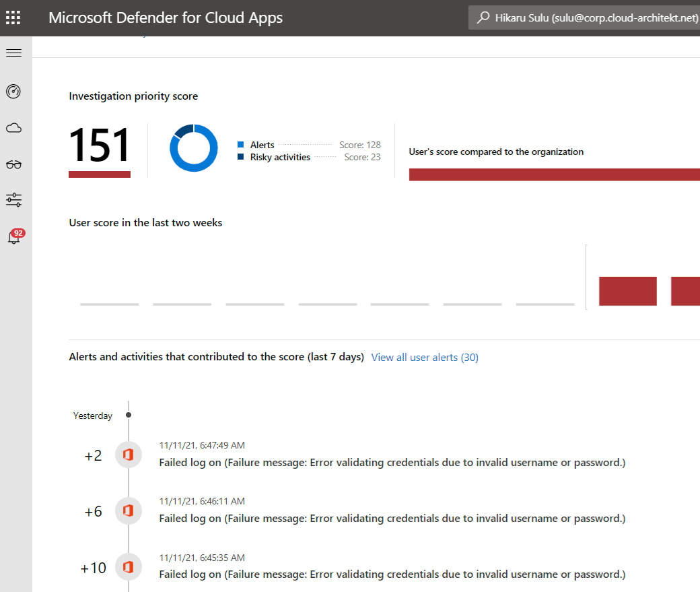
Task: Click the +6 score contribution
Action: 94,512
